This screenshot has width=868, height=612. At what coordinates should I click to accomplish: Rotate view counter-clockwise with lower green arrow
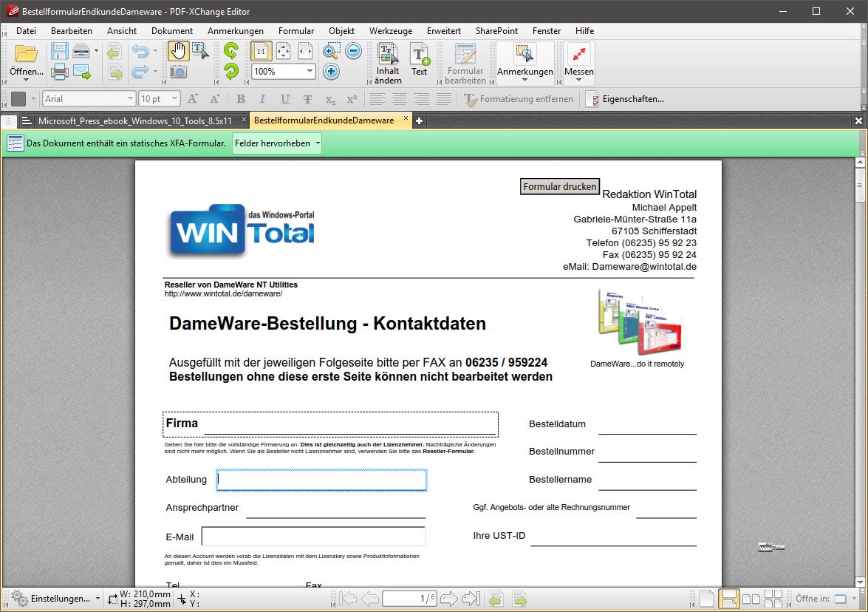[230, 72]
